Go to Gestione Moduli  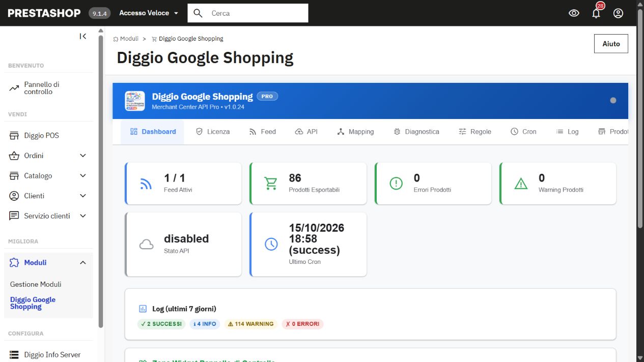36,284
